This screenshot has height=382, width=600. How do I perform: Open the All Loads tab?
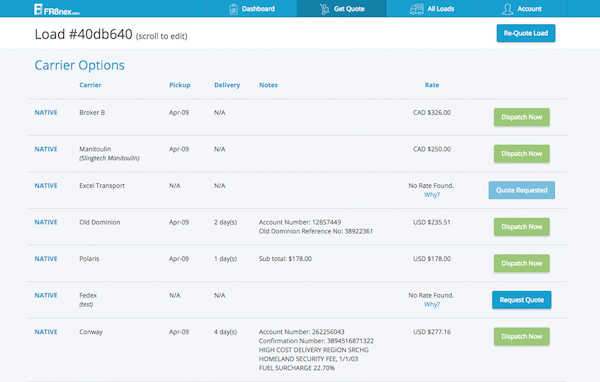point(432,8)
